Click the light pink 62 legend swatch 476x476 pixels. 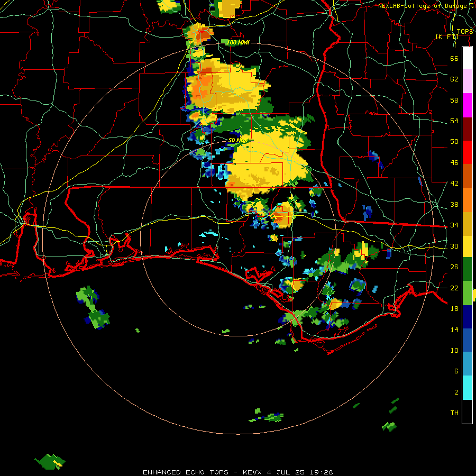click(x=467, y=81)
